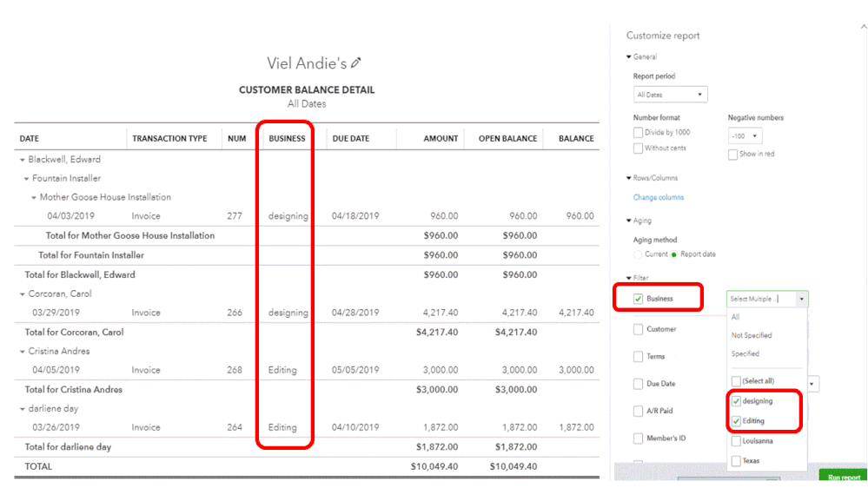Check the Louisanna option in the list
868x488 pixels.
point(736,441)
